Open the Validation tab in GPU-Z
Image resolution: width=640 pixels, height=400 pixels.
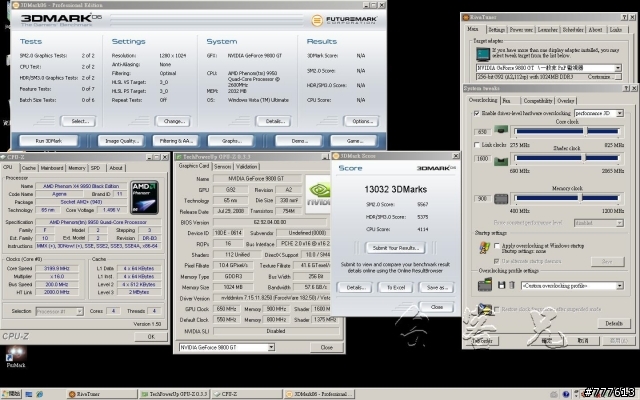pyautogui.click(x=247, y=167)
